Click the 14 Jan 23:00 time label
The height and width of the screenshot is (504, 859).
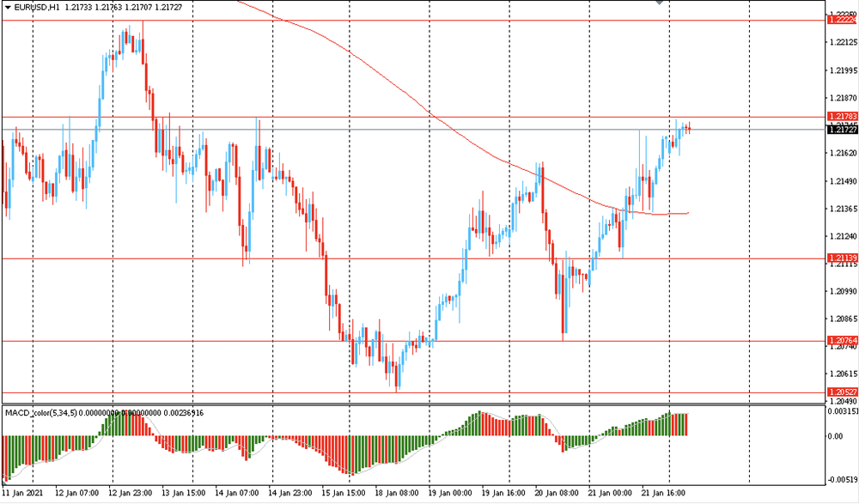pos(289,493)
